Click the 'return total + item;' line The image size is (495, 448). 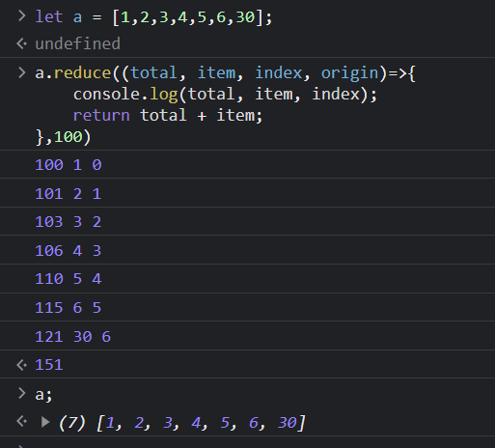pos(168,115)
